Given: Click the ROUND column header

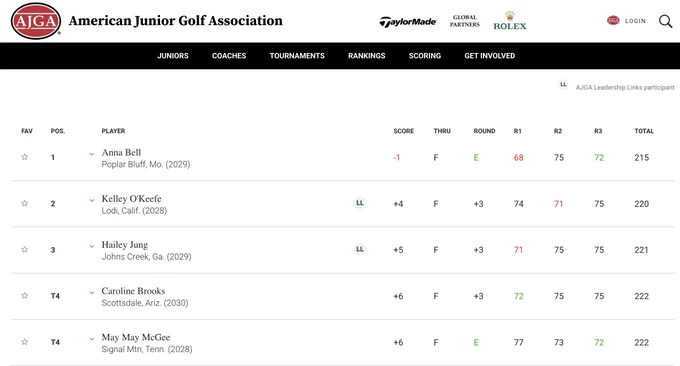Looking at the screenshot, I should point(484,131).
